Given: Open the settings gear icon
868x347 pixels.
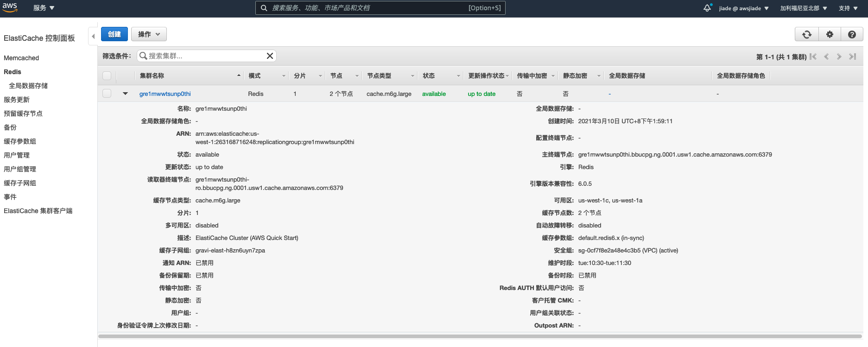Looking at the screenshot, I should pos(830,34).
